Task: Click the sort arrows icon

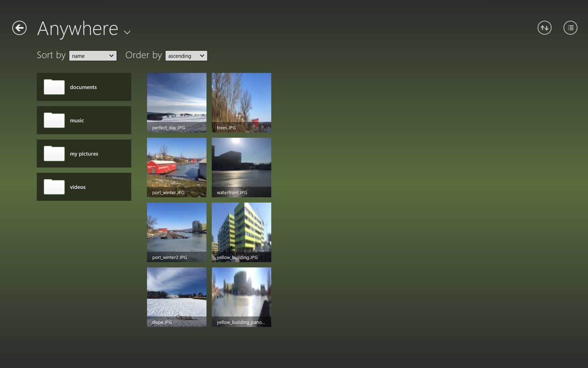Action: click(x=544, y=28)
